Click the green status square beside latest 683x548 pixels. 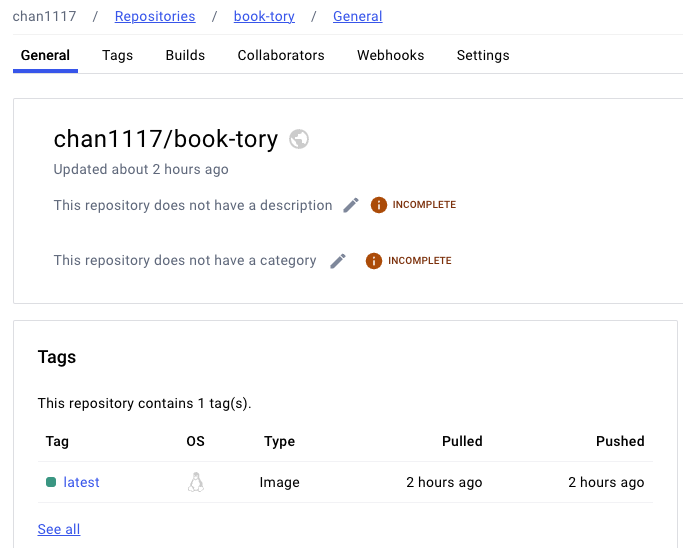click(51, 482)
